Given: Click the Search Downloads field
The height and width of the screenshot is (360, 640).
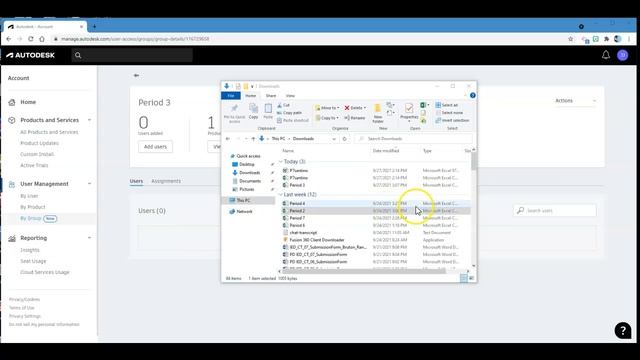Looking at the screenshot, I should (x=414, y=139).
